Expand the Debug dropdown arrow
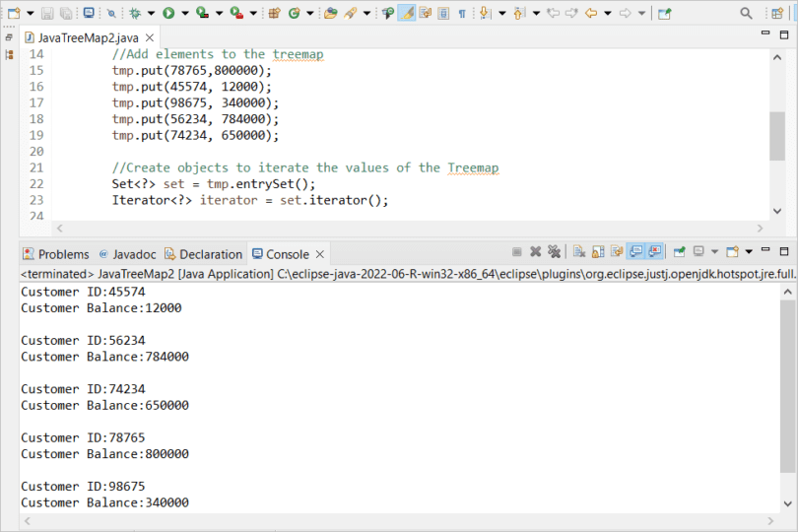Screen dimensions: 798x532 tap(151, 13)
